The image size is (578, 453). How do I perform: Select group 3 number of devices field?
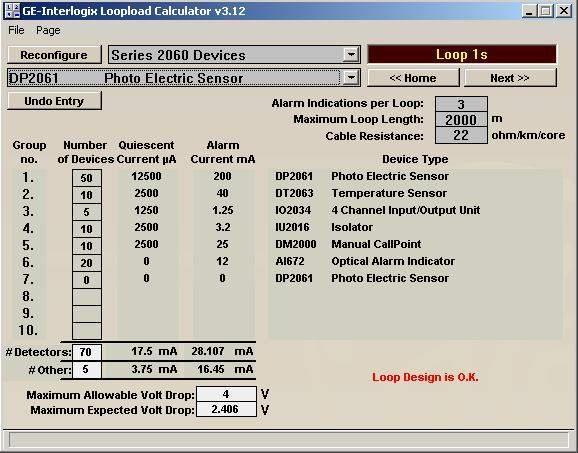pos(87,212)
